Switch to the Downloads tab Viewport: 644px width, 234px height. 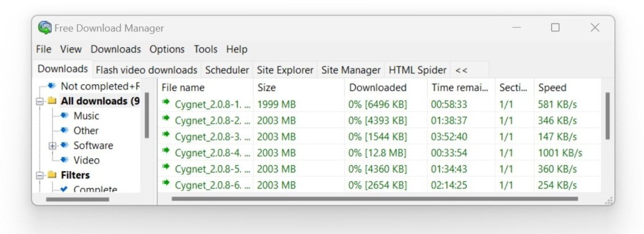point(62,68)
